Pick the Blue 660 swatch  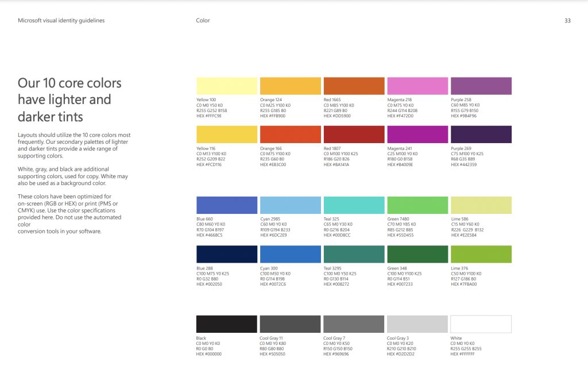[x=227, y=205]
